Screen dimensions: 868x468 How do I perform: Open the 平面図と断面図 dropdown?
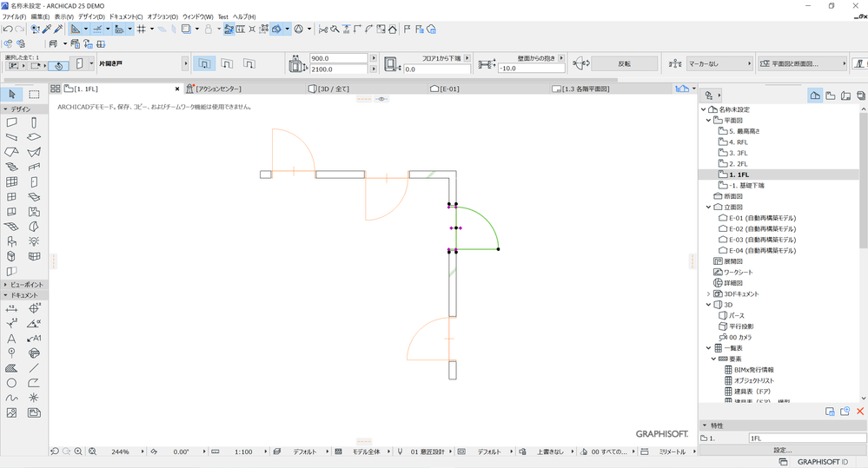[x=803, y=64]
